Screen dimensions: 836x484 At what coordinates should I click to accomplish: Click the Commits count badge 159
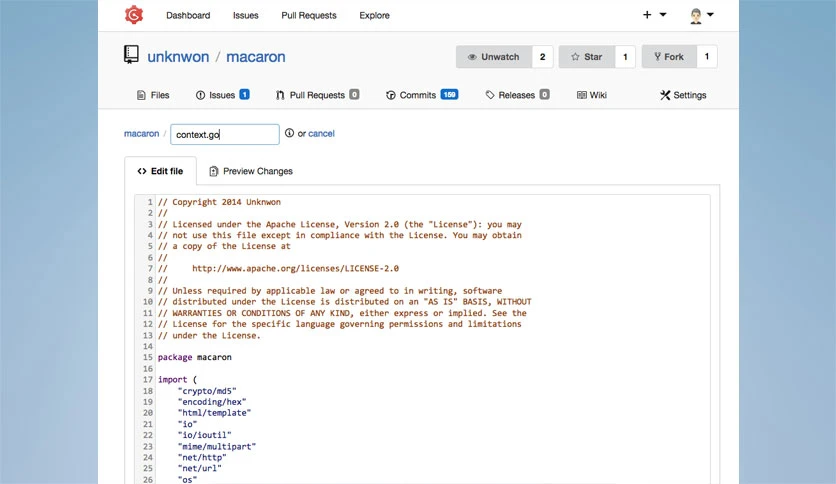pyautogui.click(x=449, y=94)
